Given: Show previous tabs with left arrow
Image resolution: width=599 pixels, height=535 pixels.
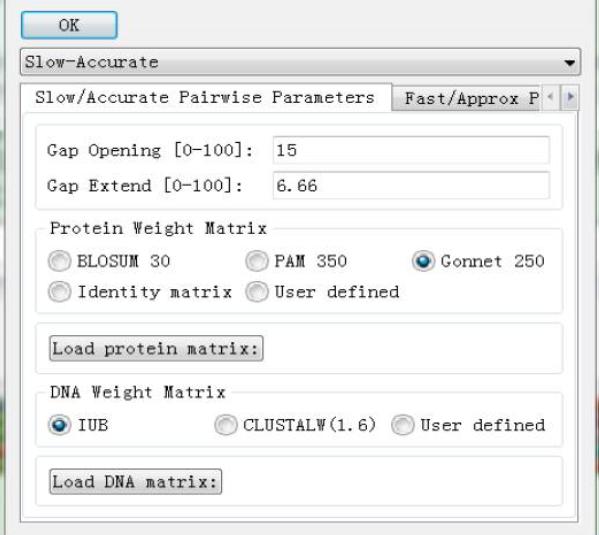Looking at the screenshot, I should [x=550, y=97].
